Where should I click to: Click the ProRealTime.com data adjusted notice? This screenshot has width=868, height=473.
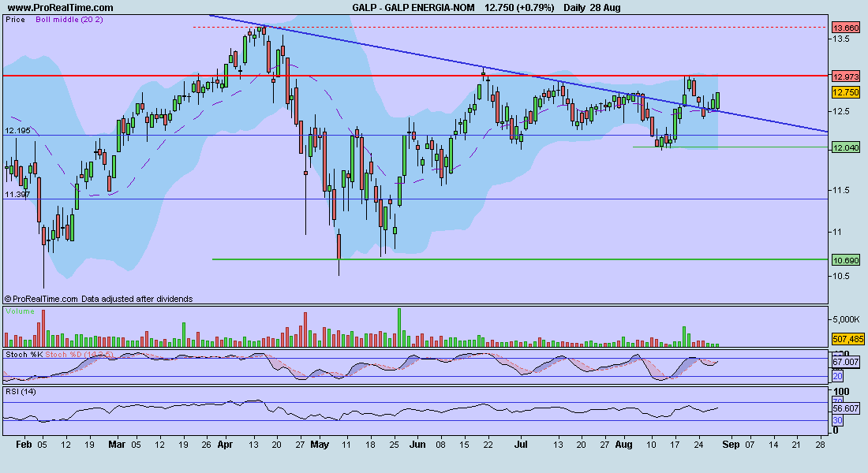click(99, 299)
